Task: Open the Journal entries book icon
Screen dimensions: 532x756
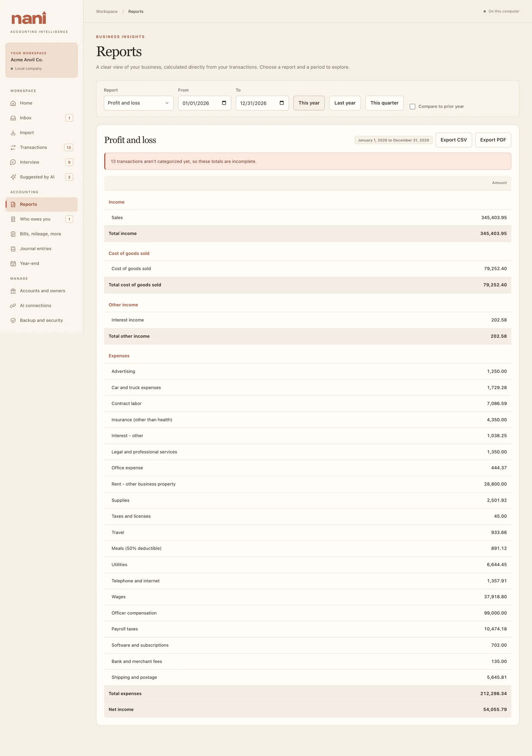Action: point(13,249)
